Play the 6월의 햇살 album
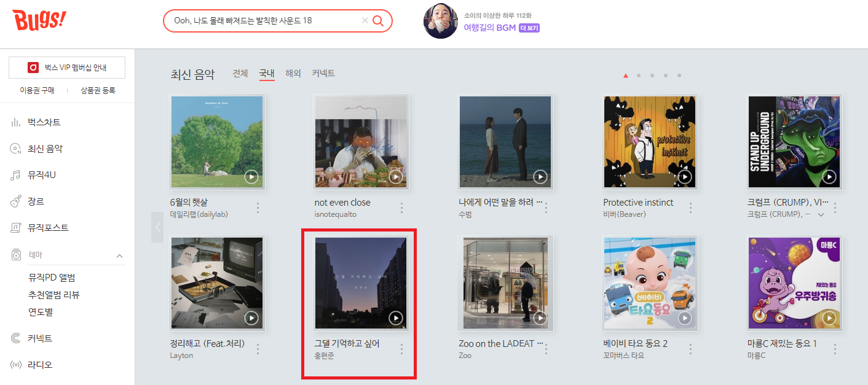The width and height of the screenshot is (868, 385). click(x=251, y=177)
